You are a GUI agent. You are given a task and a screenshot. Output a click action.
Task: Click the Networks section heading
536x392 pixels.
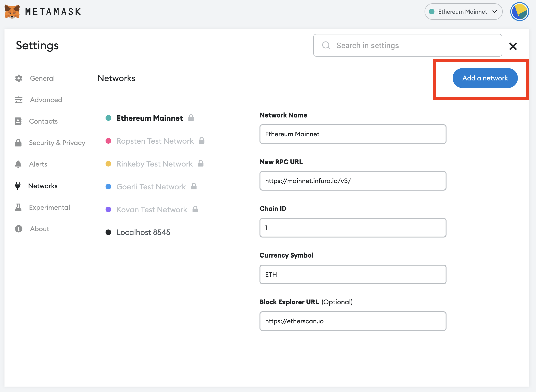coord(116,78)
